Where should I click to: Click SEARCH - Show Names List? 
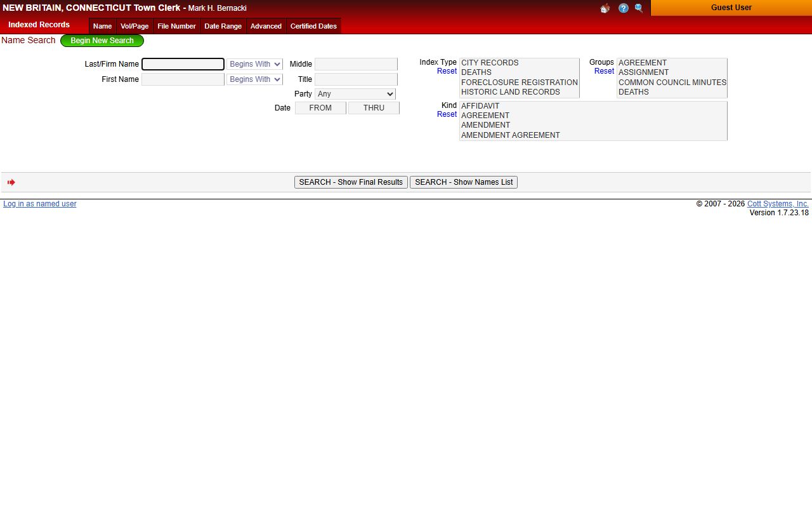coord(464,182)
